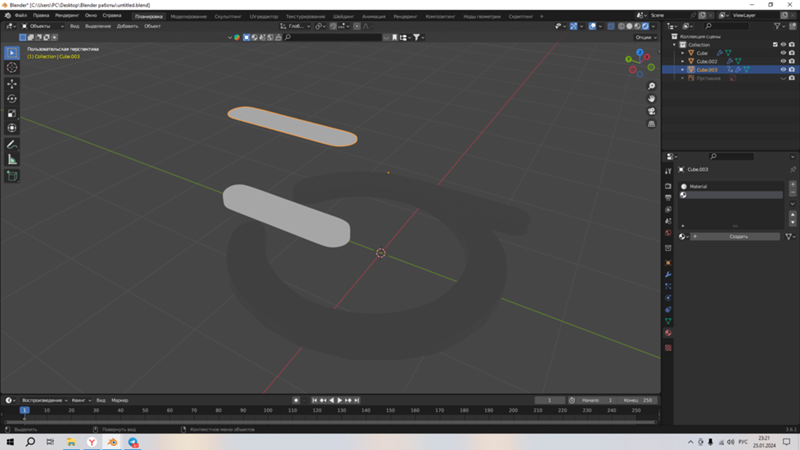The width and height of the screenshot is (800, 450).
Task: Open the Tool properties tab
Action: (668, 171)
